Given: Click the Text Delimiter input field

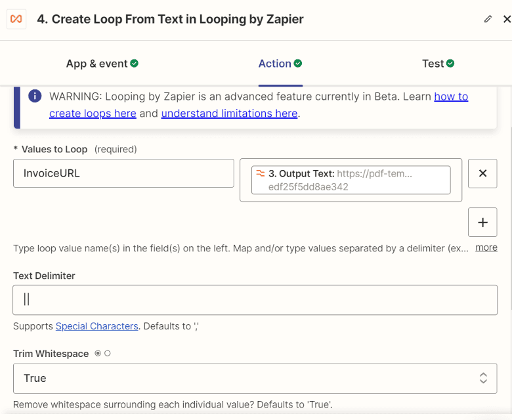Looking at the screenshot, I should [x=255, y=300].
